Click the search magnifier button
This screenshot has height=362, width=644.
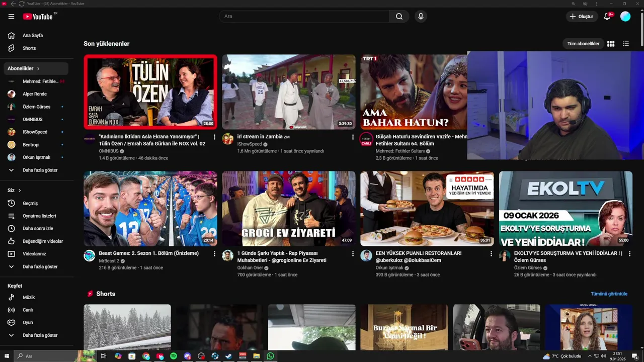click(x=399, y=17)
